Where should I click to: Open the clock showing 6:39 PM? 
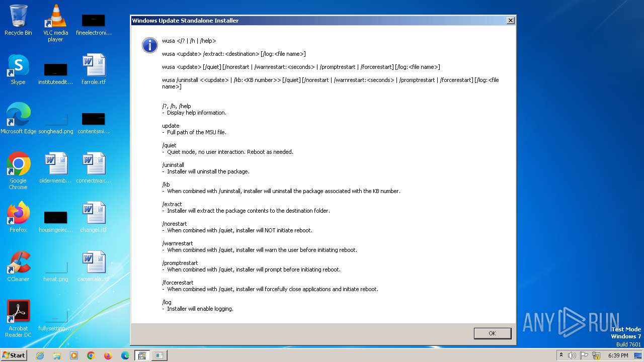point(618,355)
